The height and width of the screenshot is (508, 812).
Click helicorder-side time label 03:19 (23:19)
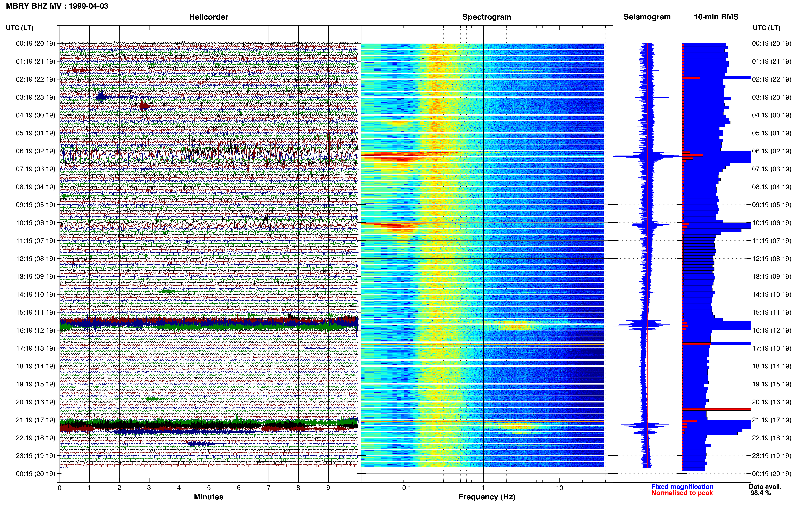click(x=36, y=97)
